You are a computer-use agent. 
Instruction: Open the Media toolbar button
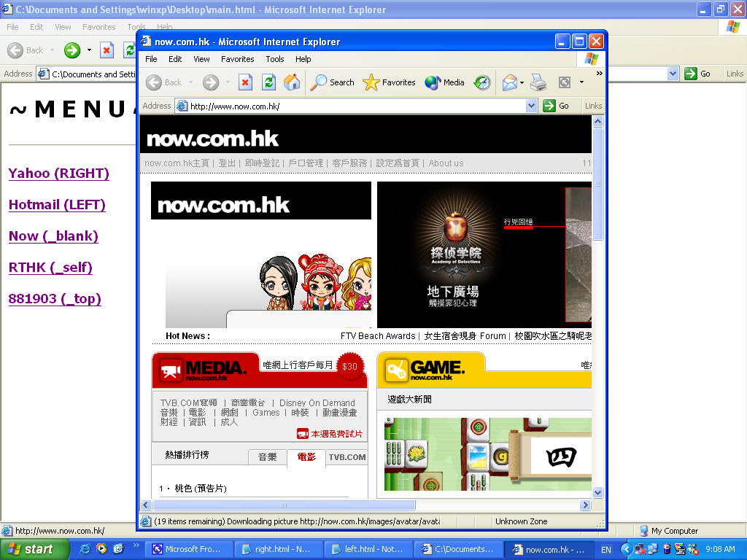point(444,82)
